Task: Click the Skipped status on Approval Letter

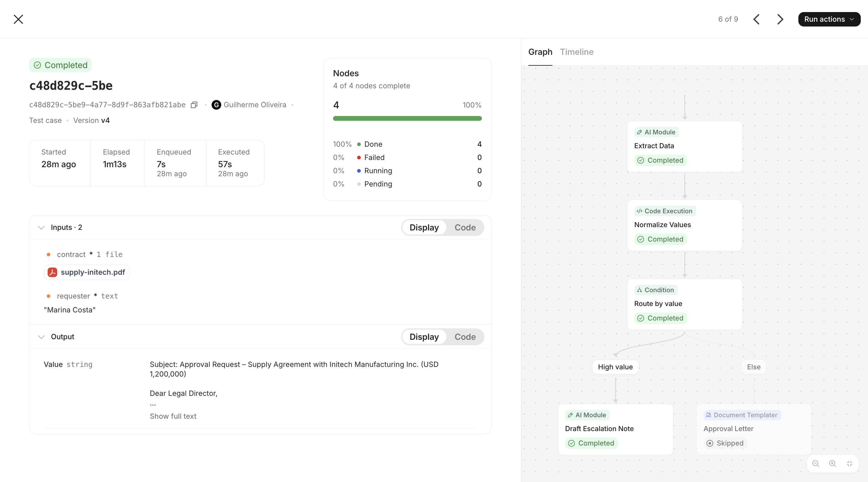Action: [x=725, y=443]
